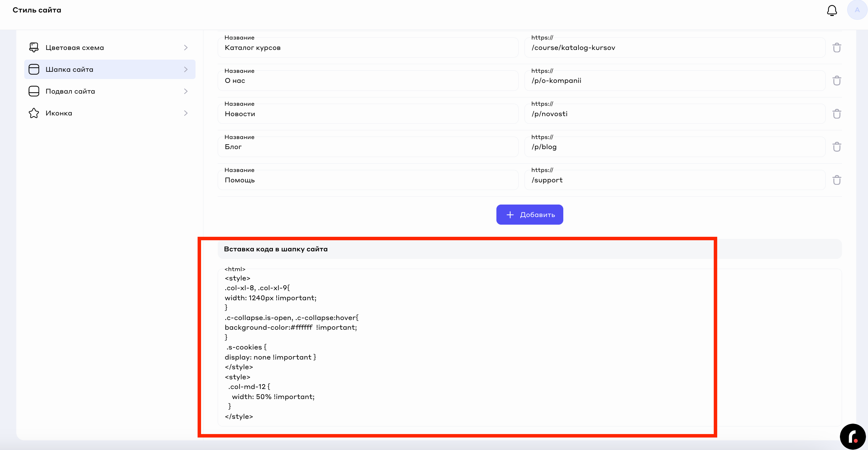Open the Иконка settings item
868x450 pixels.
59,113
